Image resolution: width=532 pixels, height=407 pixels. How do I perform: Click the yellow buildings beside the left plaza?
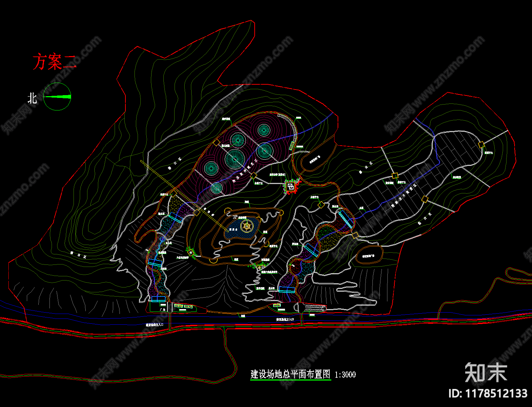click(184, 306)
